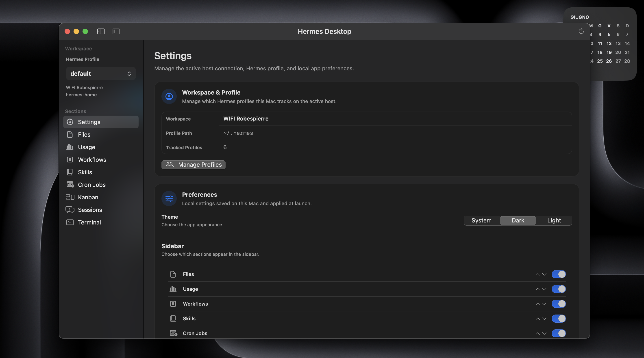
Task: Select the System theme option
Action: (481, 220)
